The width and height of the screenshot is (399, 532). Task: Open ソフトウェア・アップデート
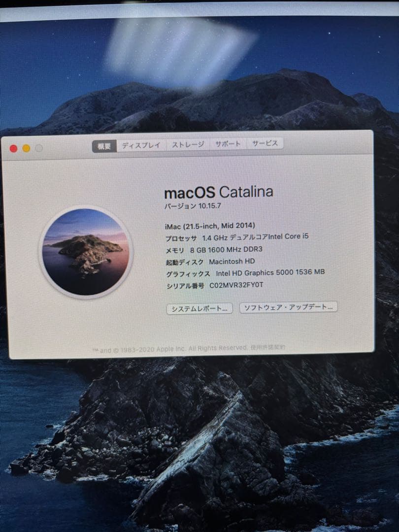click(288, 308)
